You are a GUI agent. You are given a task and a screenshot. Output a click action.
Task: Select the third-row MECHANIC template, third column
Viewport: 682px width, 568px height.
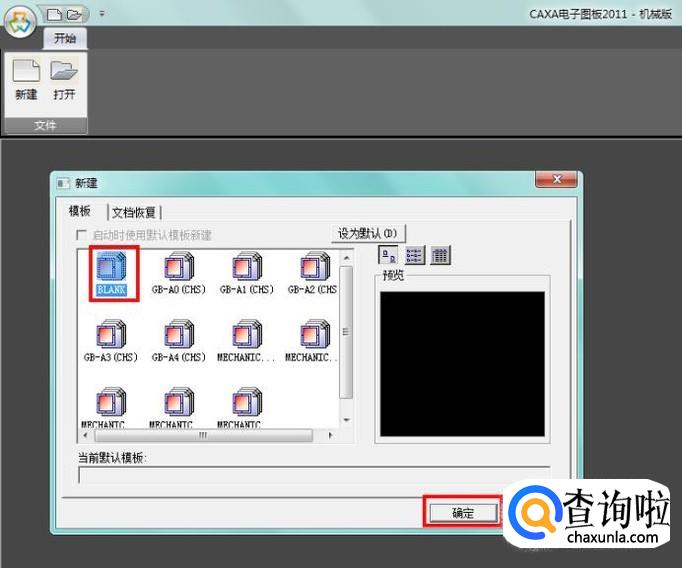point(240,408)
